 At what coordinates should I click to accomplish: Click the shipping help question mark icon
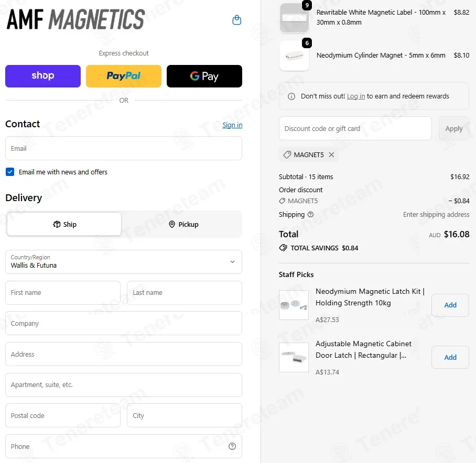310,214
